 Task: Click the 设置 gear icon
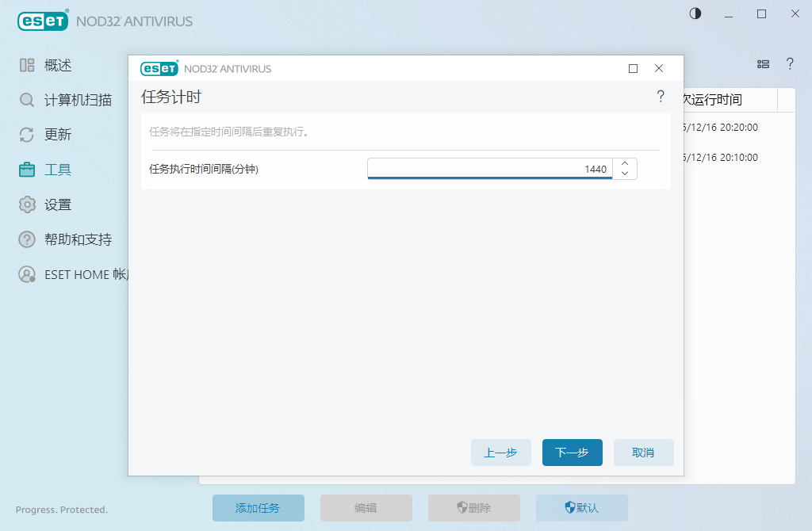click(x=27, y=204)
